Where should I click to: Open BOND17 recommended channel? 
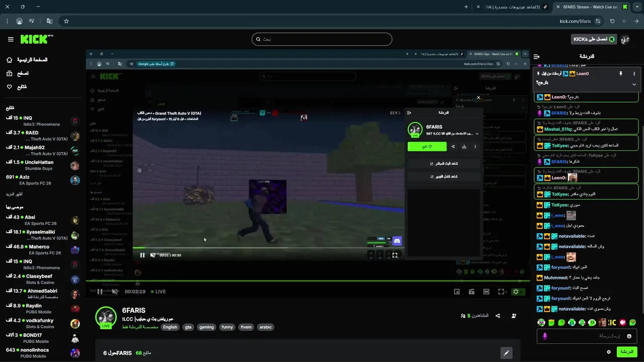(43, 338)
